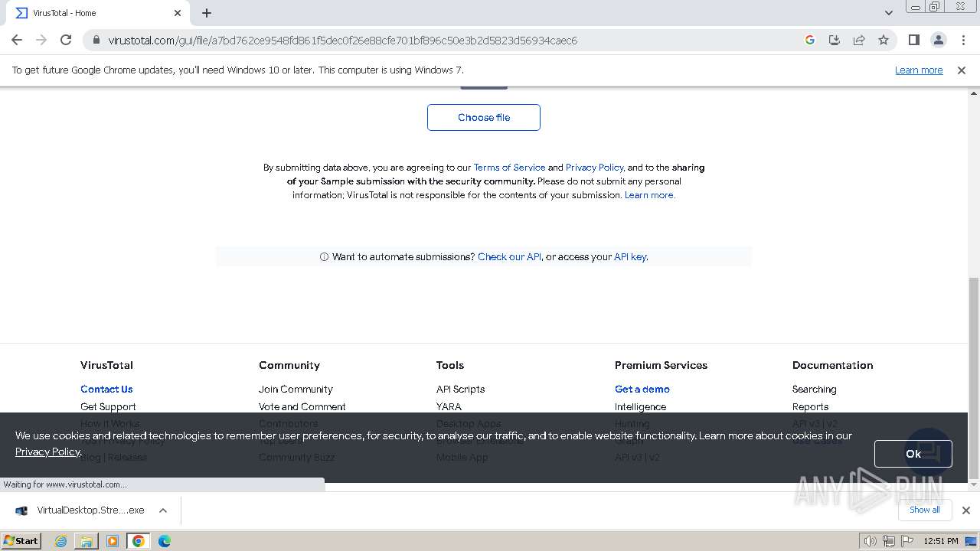Open API Scripts under Tools
This screenshot has height=551, width=980.
pos(460,389)
